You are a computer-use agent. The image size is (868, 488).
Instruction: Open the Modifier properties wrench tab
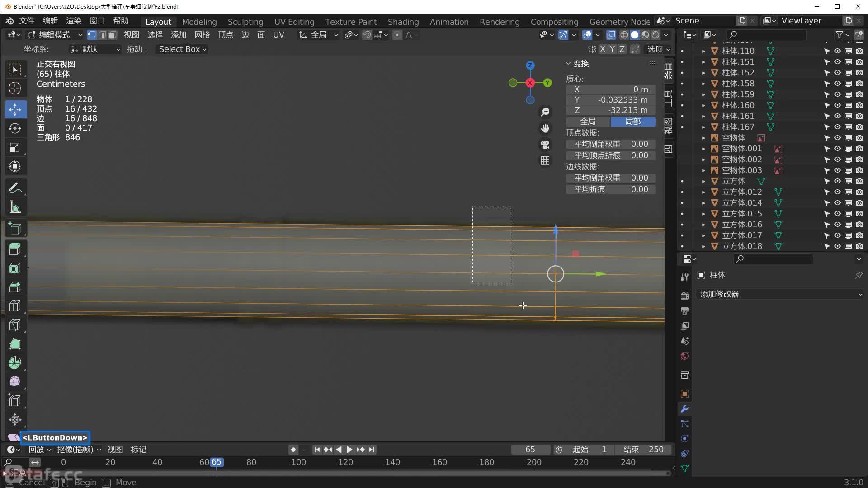click(684, 409)
